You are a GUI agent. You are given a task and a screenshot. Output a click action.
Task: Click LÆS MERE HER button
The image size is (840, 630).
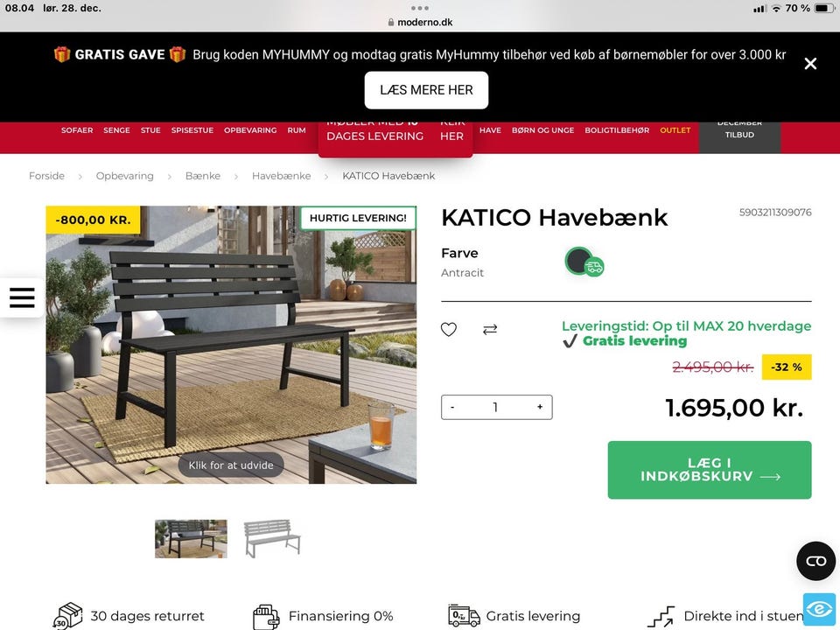click(426, 90)
